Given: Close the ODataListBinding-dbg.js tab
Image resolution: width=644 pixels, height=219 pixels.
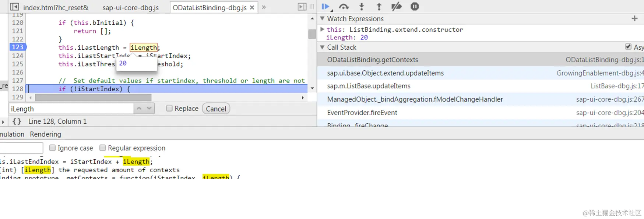Looking at the screenshot, I should pos(252,7).
